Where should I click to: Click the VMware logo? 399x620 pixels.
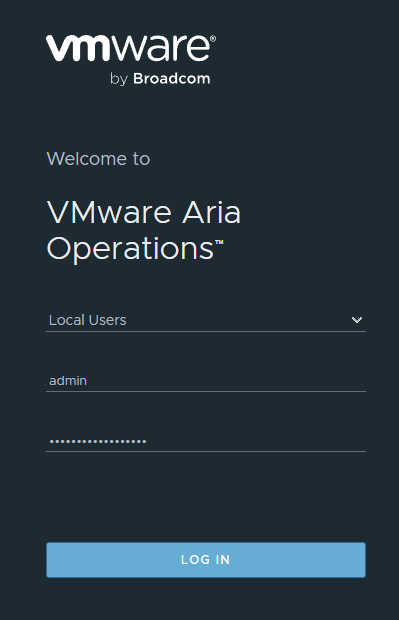(x=131, y=59)
